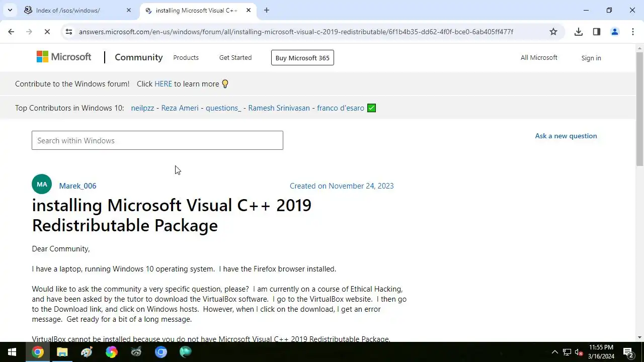Open the Windows Start menu
The width and height of the screenshot is (644, 362).
tap(12, 352)
